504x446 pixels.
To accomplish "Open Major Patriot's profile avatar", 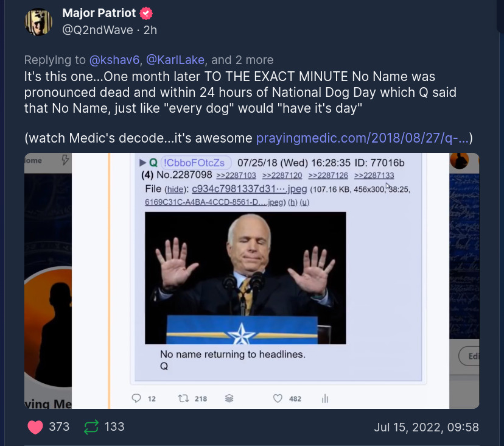I will tap(38, 22).
